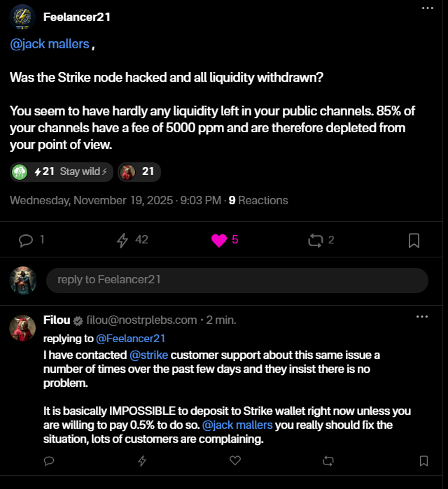Zap Filou's reply with the lightning icon

142,461
